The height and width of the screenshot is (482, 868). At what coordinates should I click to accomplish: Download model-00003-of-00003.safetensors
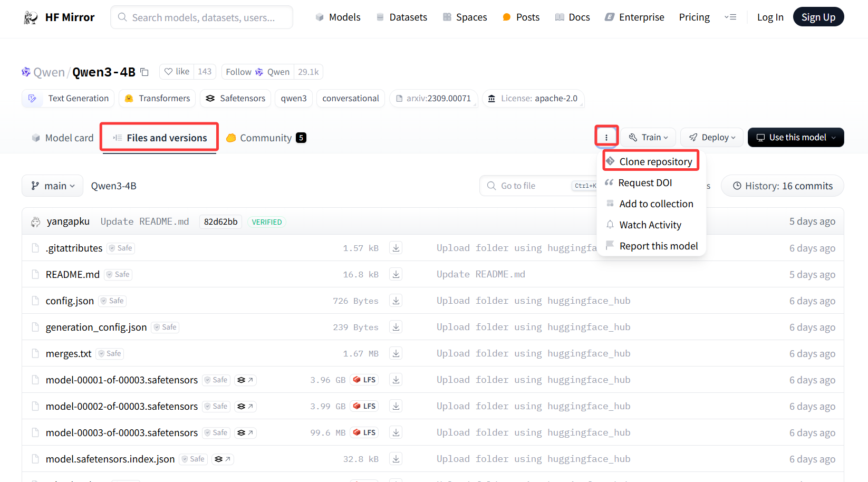point(396,432)
